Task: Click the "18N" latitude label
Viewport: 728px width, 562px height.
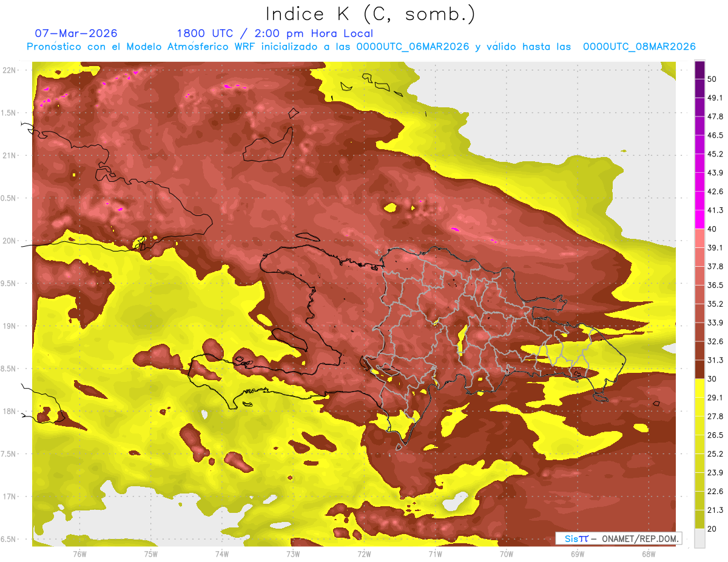Action: tap(10, 411)
